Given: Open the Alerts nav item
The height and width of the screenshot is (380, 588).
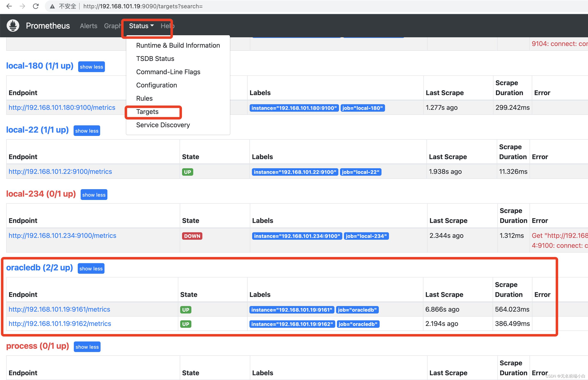Looking at the screenshot, I should click(x=88, y=26).
